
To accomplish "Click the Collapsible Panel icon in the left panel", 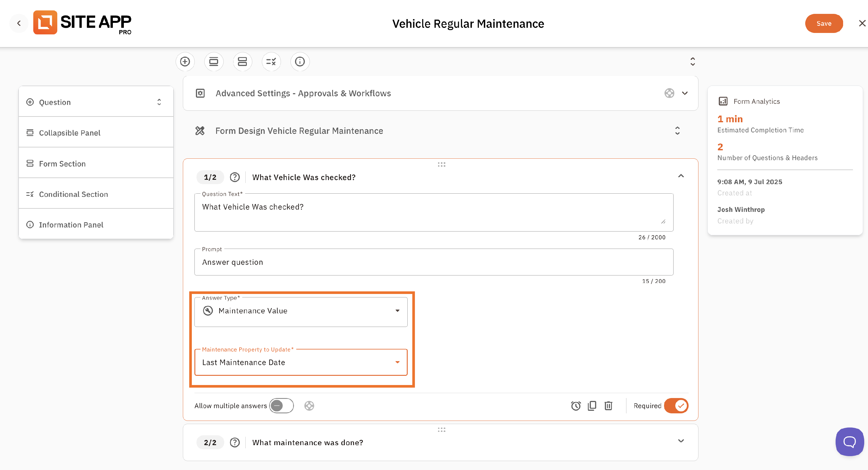I will tap(30, 133).
